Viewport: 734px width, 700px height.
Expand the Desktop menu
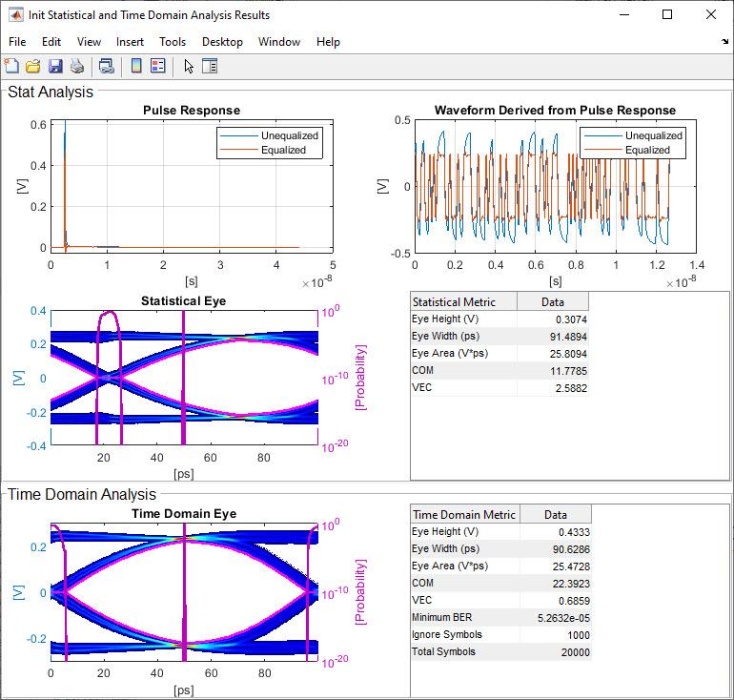tap(222, 42)
